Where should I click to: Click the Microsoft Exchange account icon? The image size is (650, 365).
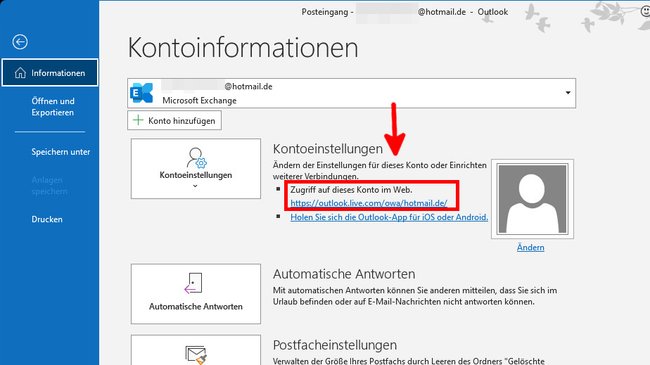[142, 93]
